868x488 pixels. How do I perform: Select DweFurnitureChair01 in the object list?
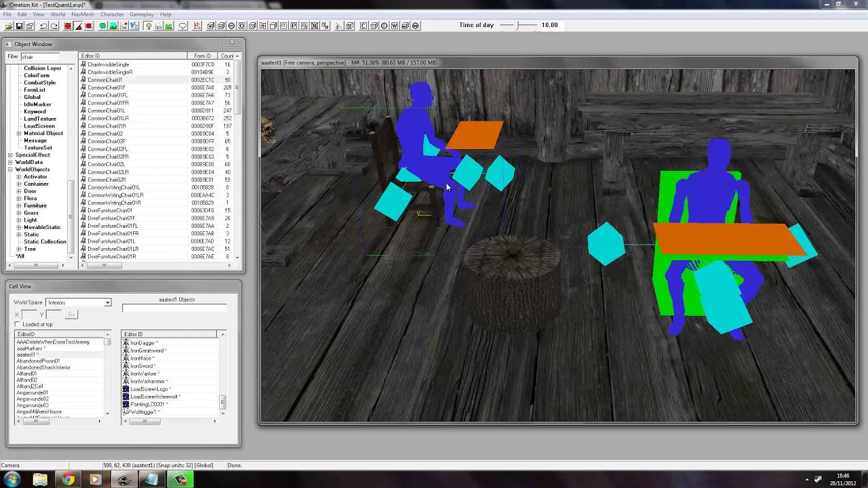click(110, 211)
